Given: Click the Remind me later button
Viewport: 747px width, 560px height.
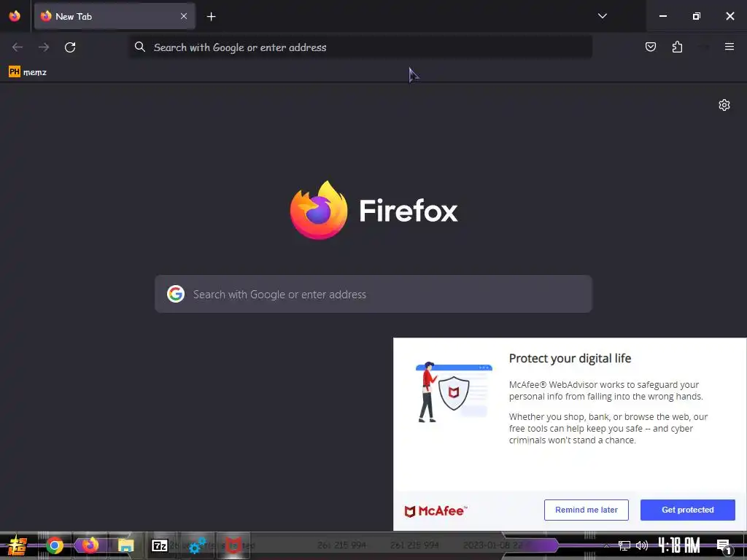Looking at the screenshot, I should (586, 510).
